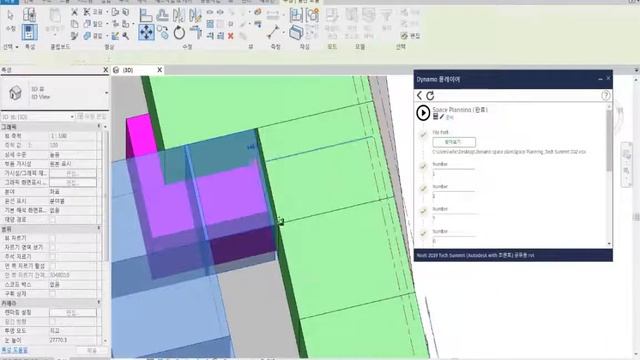Collapse the 카메라 properties group
The image size is (640, 360).
[x=99, y=302]
